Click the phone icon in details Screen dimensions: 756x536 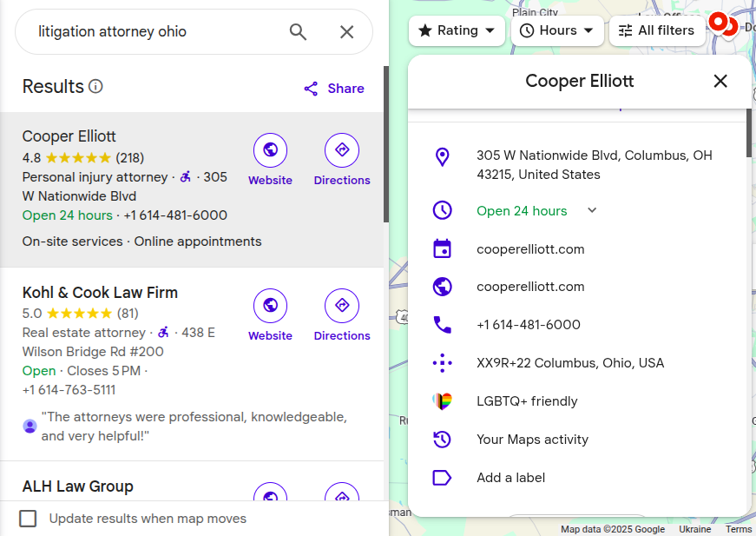442,325
